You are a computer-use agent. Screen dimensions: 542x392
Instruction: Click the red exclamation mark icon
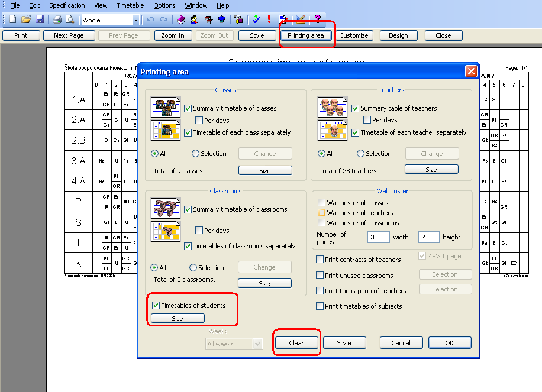269,20
